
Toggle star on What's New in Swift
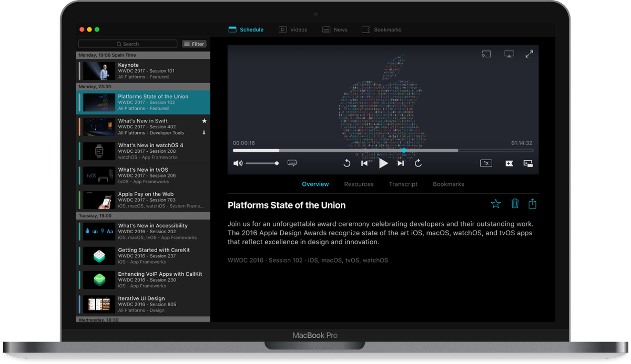point(205,121)
